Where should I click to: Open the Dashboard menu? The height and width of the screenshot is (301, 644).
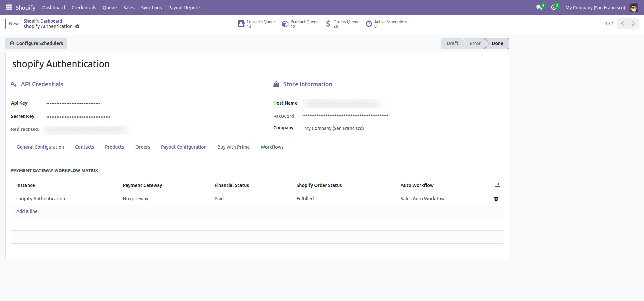[x=54, y=7]
